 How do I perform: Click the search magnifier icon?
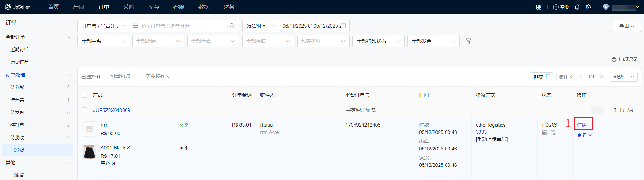[x=232, y=26]
